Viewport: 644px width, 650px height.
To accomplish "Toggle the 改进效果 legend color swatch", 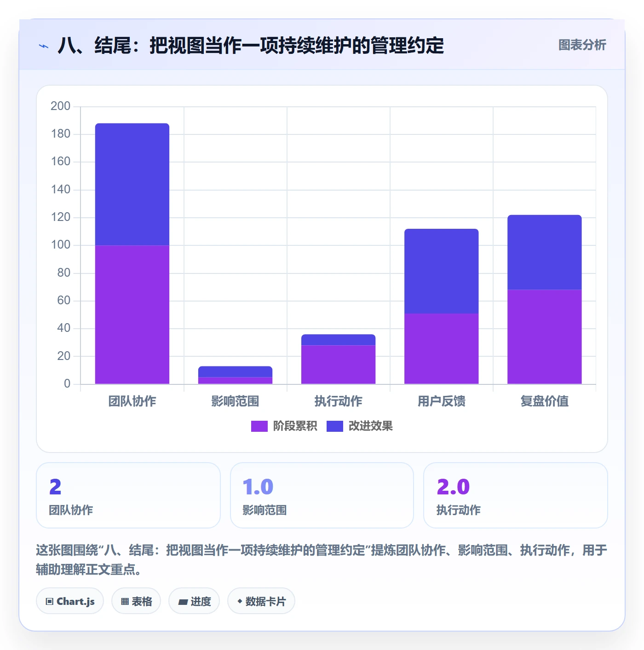I will pos(334,426).
